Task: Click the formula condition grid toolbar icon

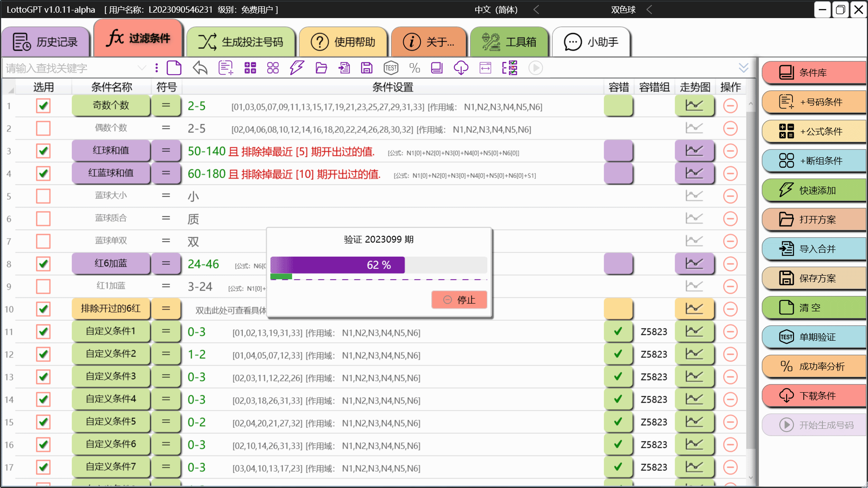Action: point(250,68)
